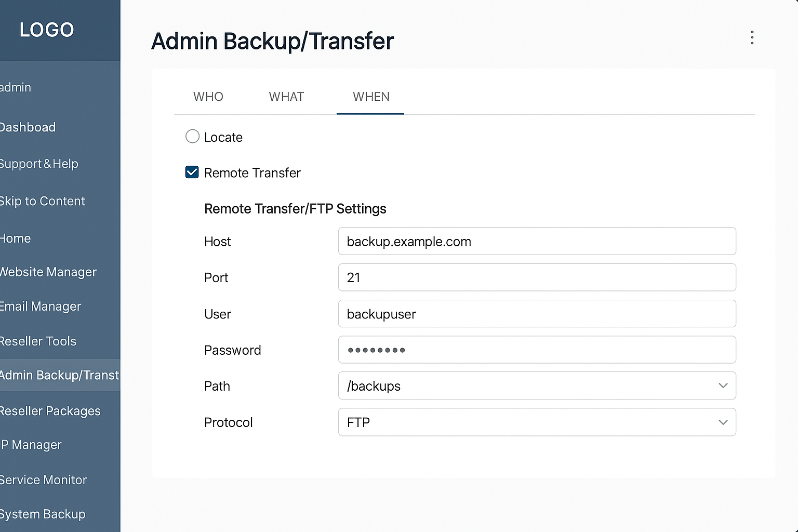Uncheck the Remote Transfer checkbox
Image resolution: width=798 pixels, height=532 pixels.
(x=192, y=172)
